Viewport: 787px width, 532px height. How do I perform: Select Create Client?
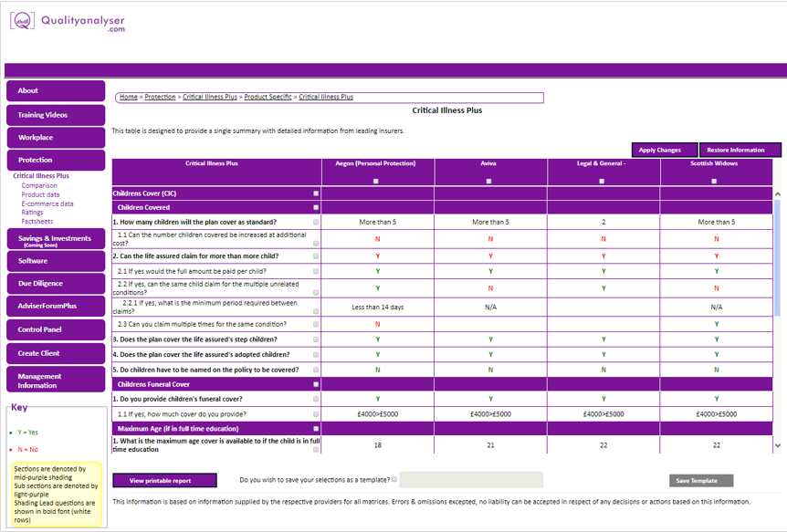[56, 353]
